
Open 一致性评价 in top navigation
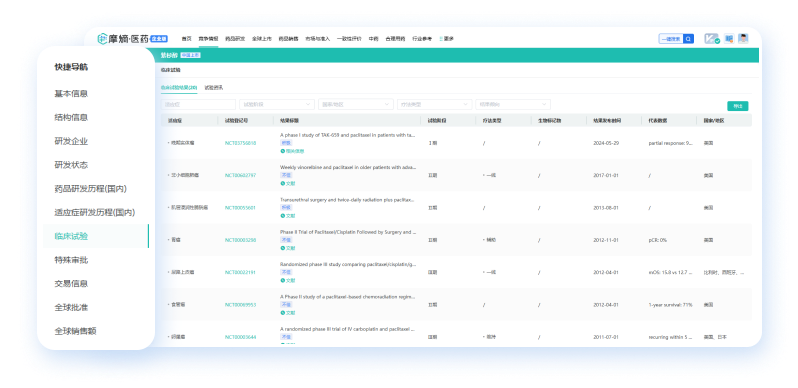coord(349,39)
